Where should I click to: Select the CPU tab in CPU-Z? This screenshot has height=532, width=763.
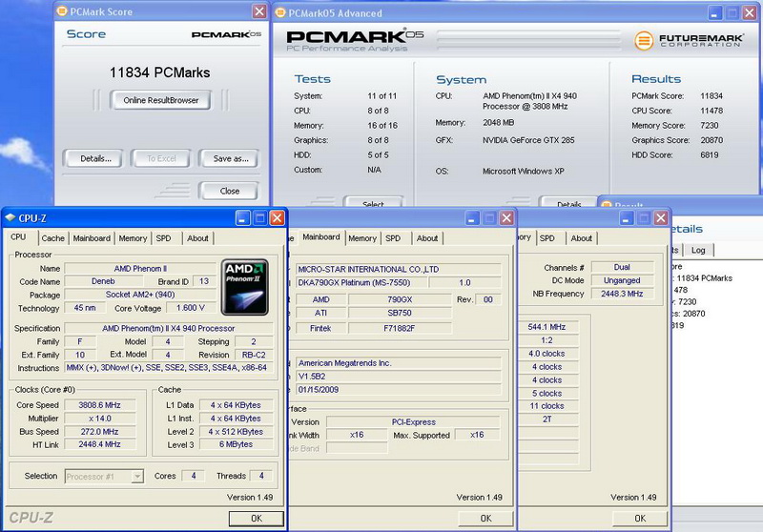18,237
